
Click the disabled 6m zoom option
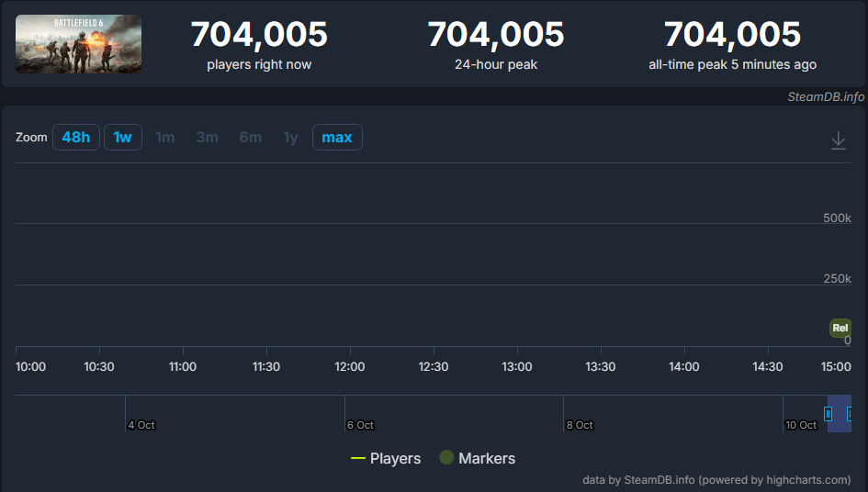(x=251, y=138)
